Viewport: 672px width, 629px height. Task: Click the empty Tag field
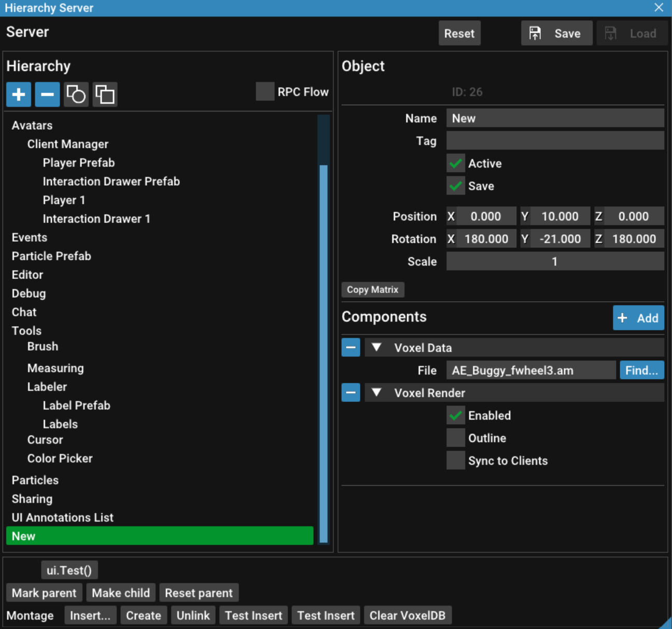click(555, 141)
